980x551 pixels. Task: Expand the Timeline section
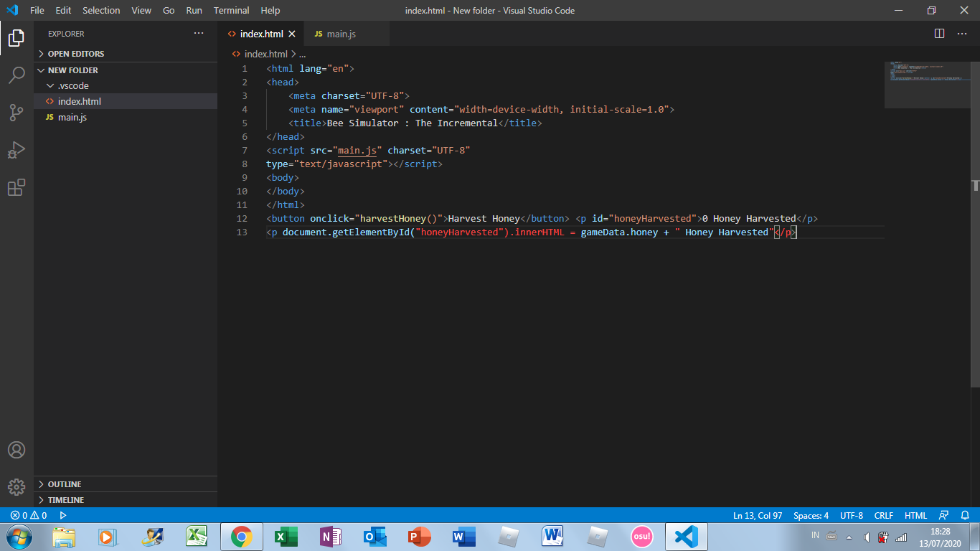126,500
